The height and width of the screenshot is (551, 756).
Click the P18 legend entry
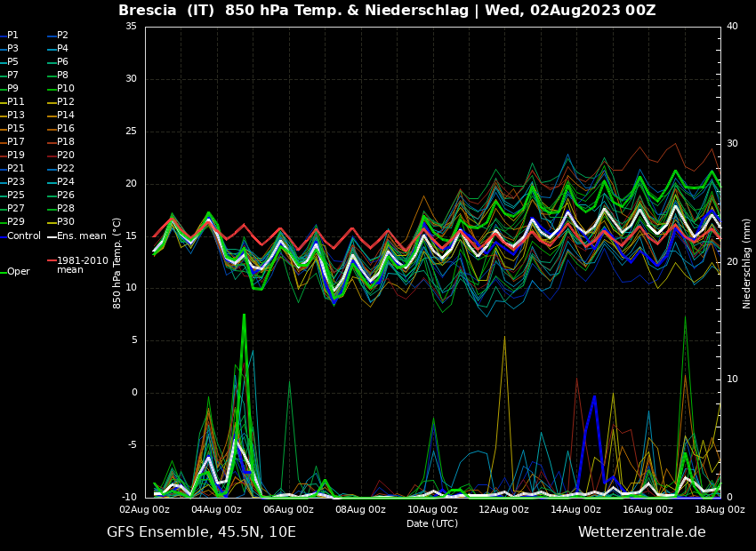pyautogui.click(x=60, y=141)
